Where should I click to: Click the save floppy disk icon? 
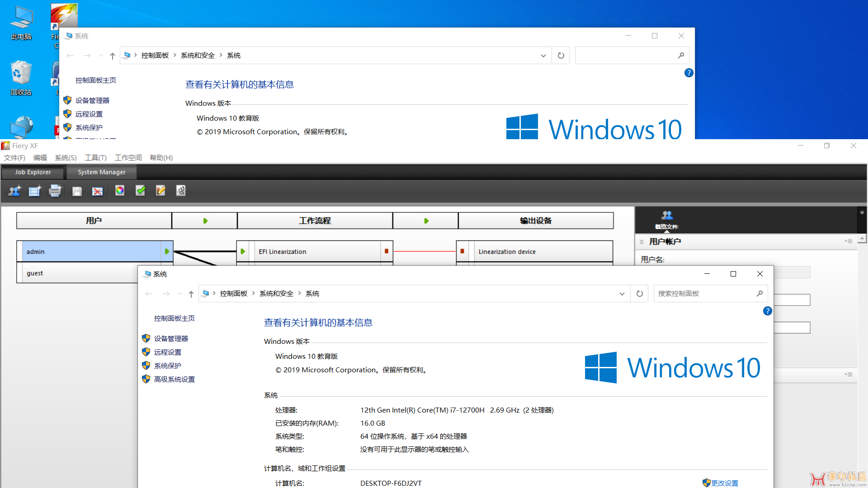click(77, 191)
